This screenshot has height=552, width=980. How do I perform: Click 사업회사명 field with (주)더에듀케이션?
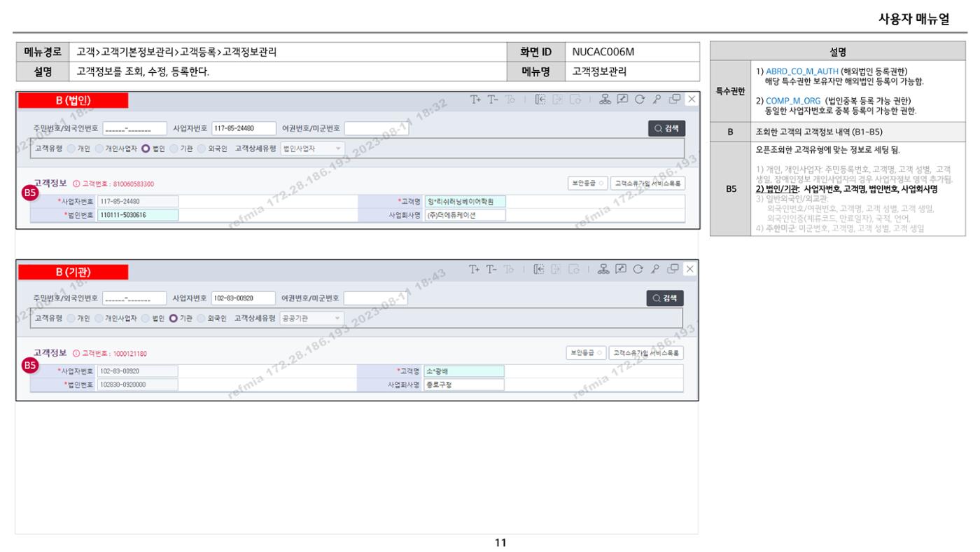(465, 215)
